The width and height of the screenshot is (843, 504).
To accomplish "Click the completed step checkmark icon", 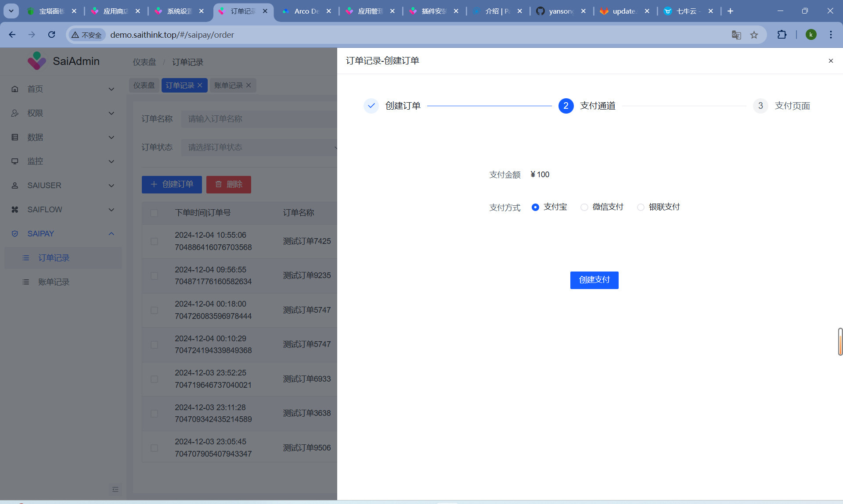I will point(371,106).
